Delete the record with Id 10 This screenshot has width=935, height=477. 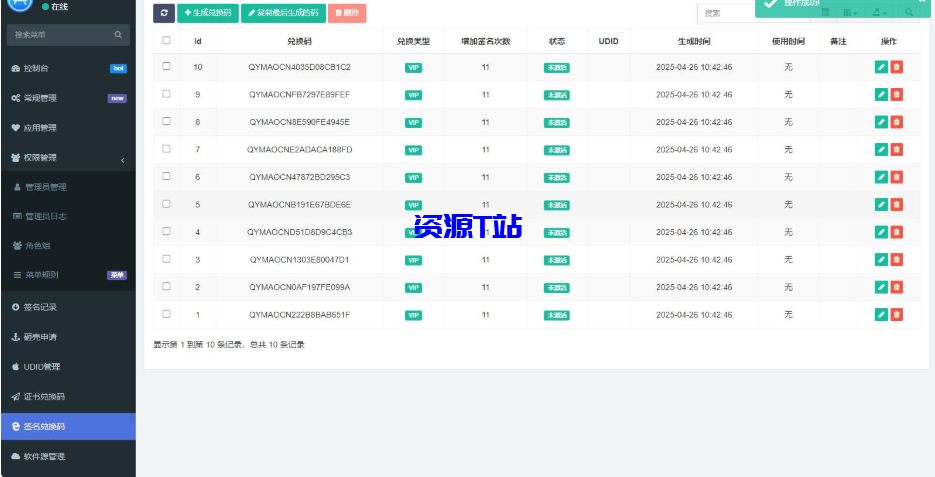pyautogui.click(x=896, y=67)
